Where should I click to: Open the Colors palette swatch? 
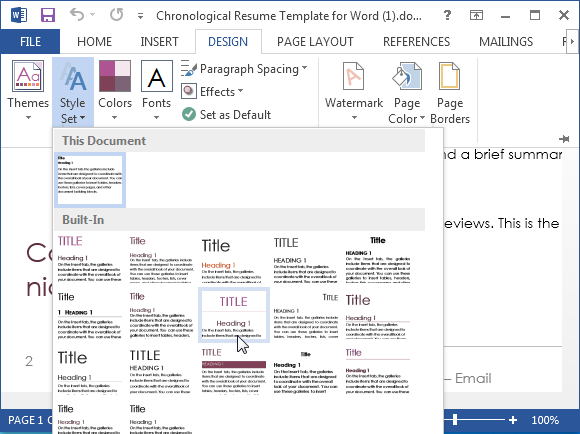115,76
